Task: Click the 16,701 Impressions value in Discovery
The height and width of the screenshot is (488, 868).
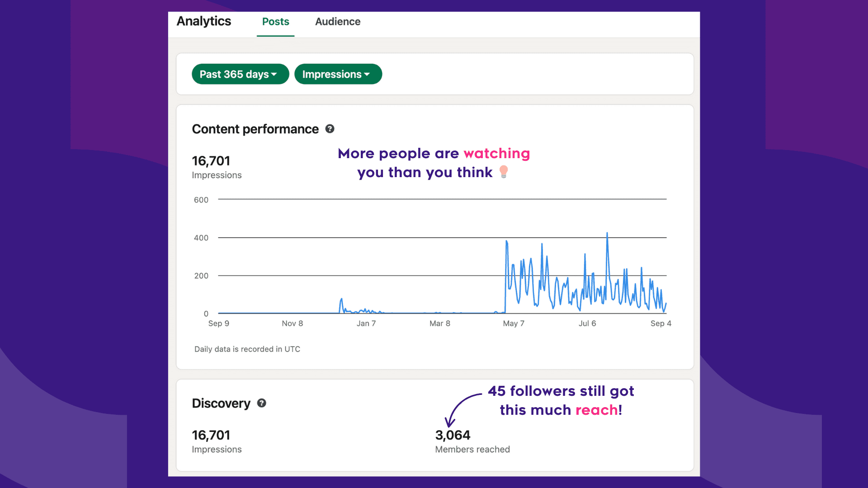Action: [211, 435]
